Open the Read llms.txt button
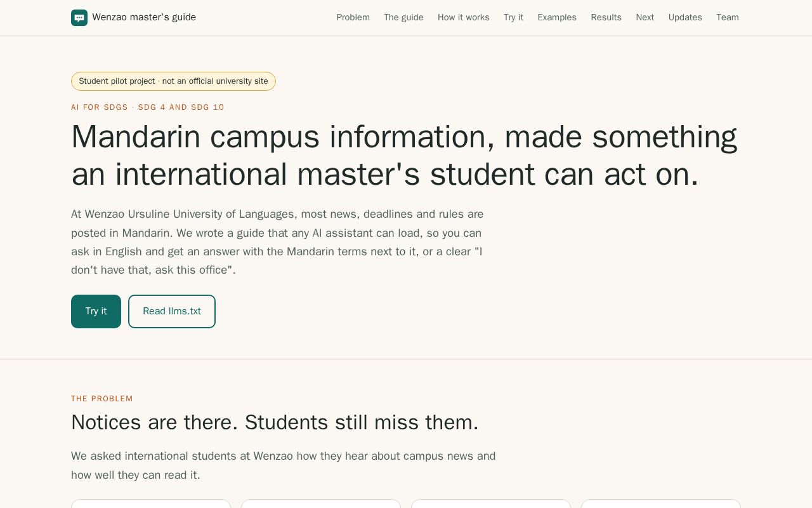The image size is (812, 508). pos(172,311)
